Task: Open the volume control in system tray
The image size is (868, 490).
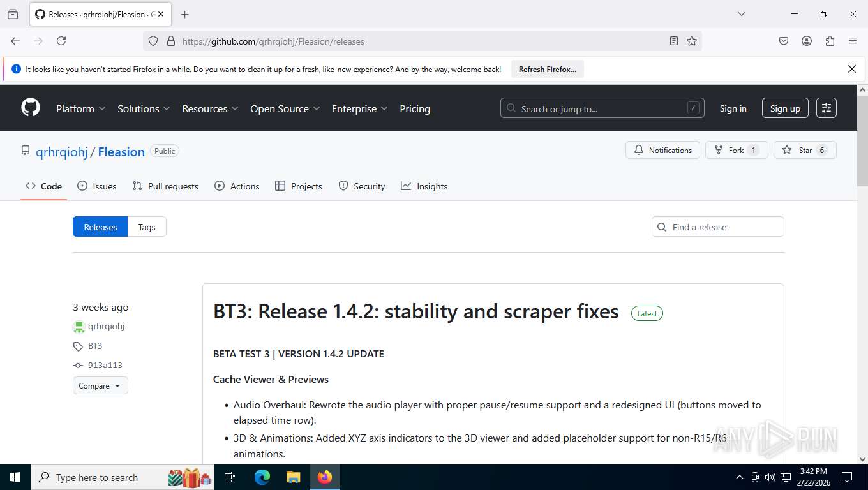Action: (x=770, y=477)
